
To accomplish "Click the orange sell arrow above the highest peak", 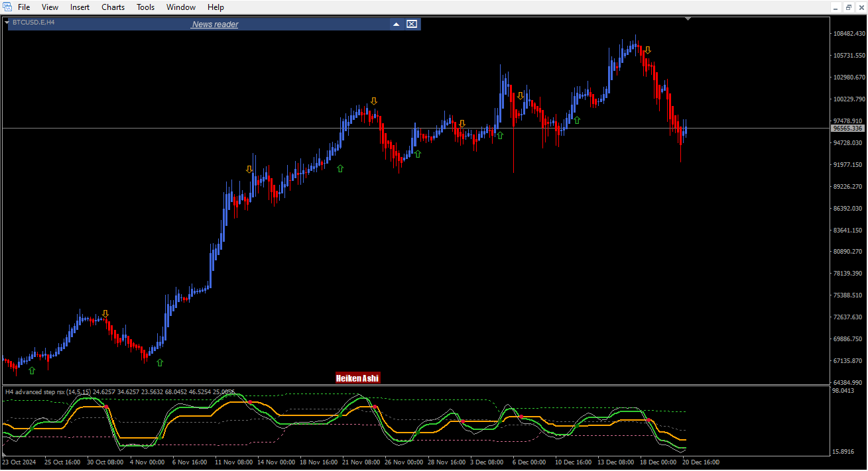I will 648,50.
